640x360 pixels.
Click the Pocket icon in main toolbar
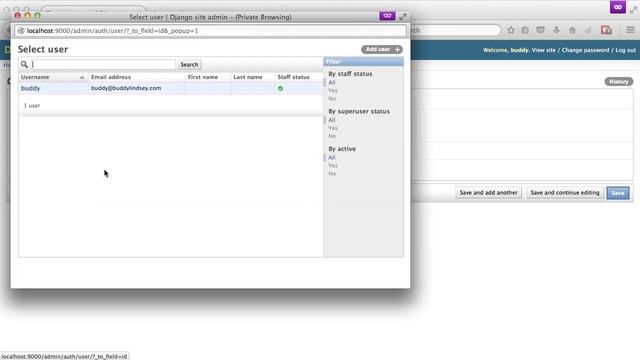(x=540, y=30)
